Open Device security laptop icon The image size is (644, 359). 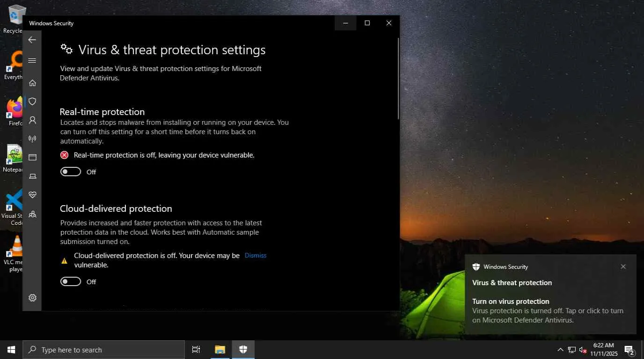32,176
